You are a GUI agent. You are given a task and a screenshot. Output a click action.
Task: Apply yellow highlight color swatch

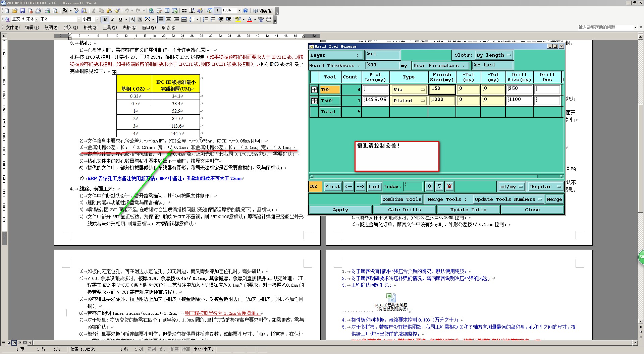[238, 19]
